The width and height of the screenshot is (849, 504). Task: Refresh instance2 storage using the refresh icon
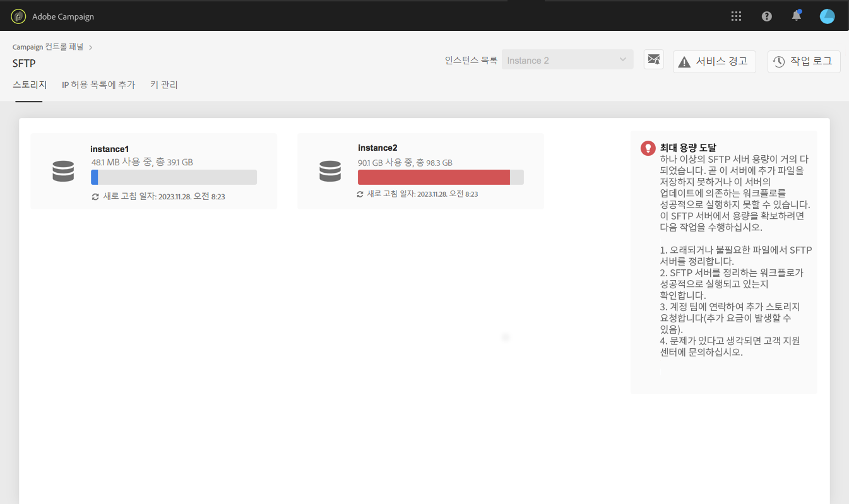(360, 194)
